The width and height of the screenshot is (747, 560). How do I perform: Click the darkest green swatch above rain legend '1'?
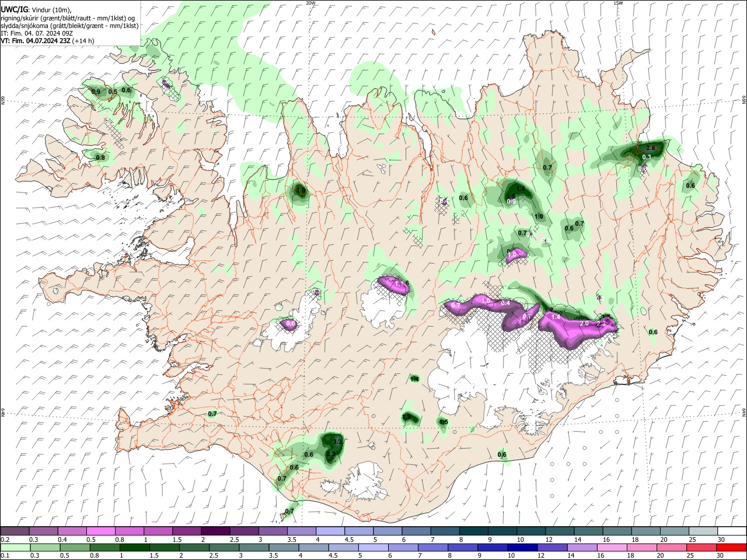pyautogui.click(x=135, y=547)
